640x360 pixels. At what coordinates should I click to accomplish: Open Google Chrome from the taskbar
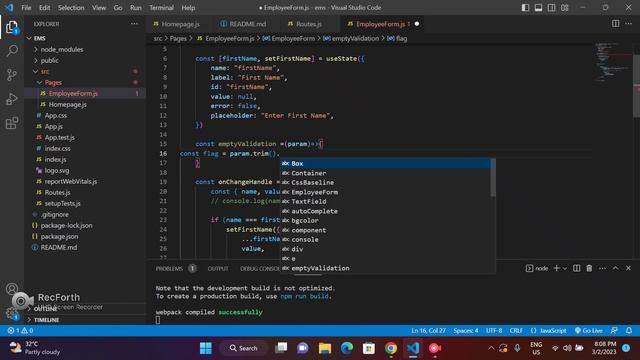[x=391, y=348]
